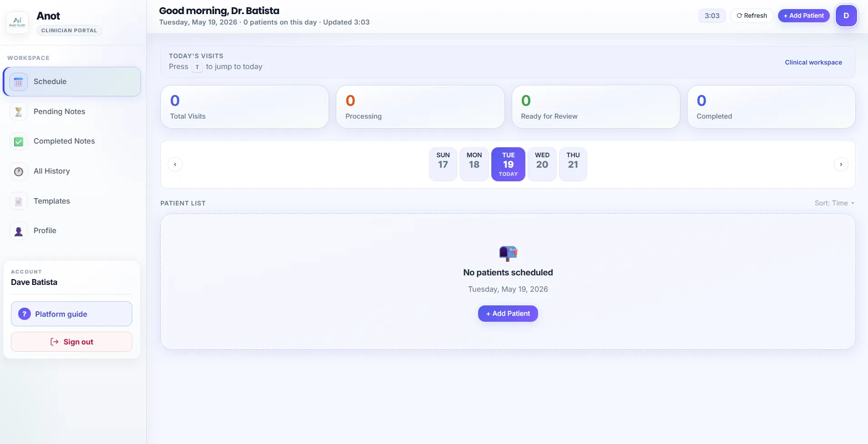This screenshot has width=868, height=444.
Task: Click the Good morning, Dr. Batista heading
Action: (219, 10)
